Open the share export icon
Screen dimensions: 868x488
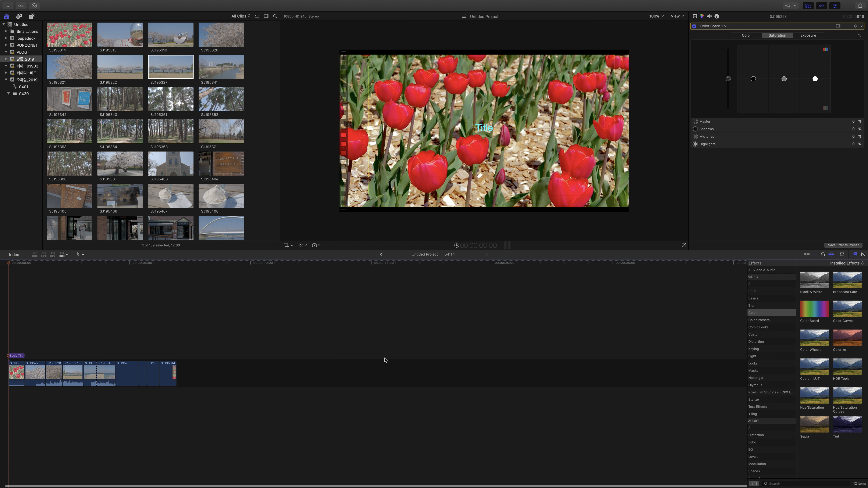(x=860, y=6)
